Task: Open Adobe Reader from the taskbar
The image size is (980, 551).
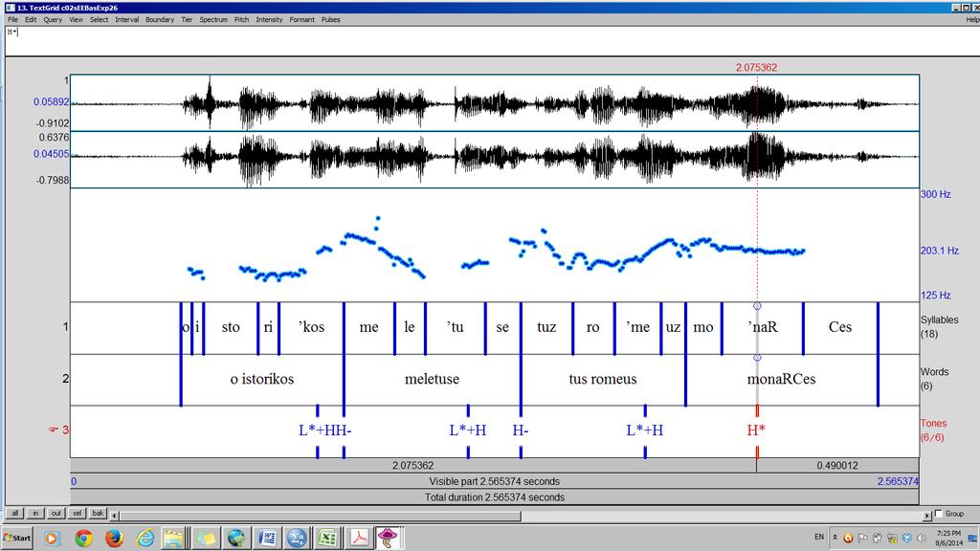Action: point(359,538)
